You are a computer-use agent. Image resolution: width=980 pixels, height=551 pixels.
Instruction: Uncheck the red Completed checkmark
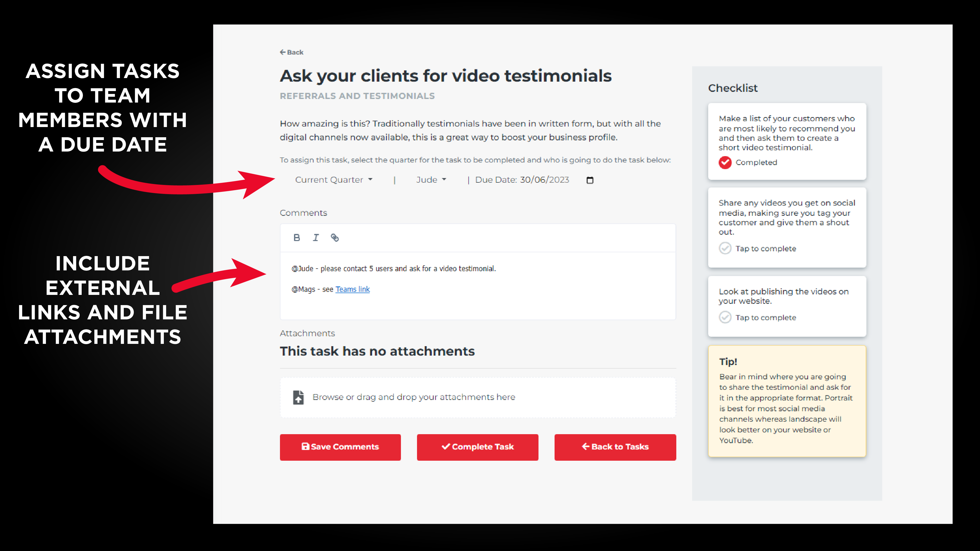click(x=725, y=162)
